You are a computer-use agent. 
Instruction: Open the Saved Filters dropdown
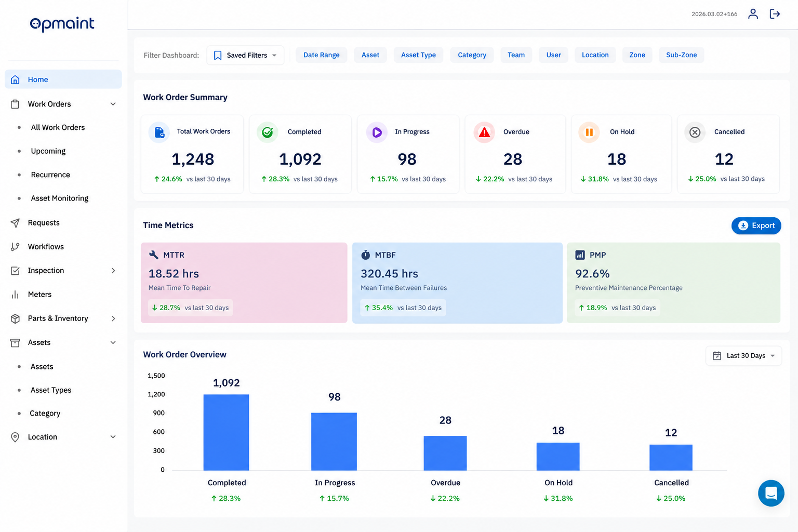[x=245, y=55]
